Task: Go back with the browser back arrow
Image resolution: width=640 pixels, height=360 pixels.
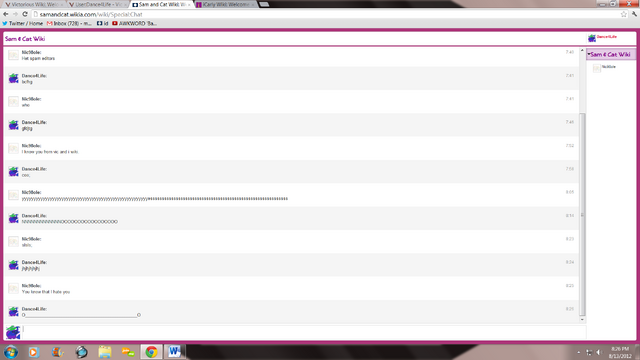Action: click(6, 14)
